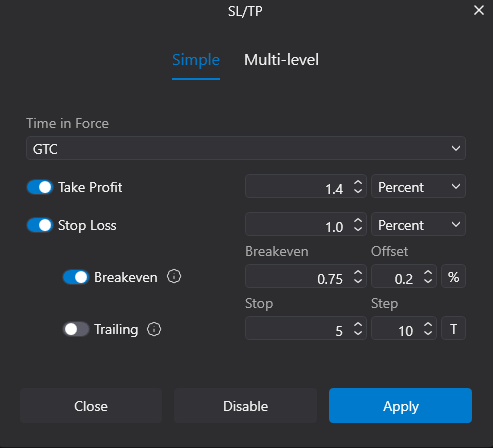Viewport: 493px width, 448px height.
Task: Open Take Profit Percent unit dropdown
Action: click(418, 186)
